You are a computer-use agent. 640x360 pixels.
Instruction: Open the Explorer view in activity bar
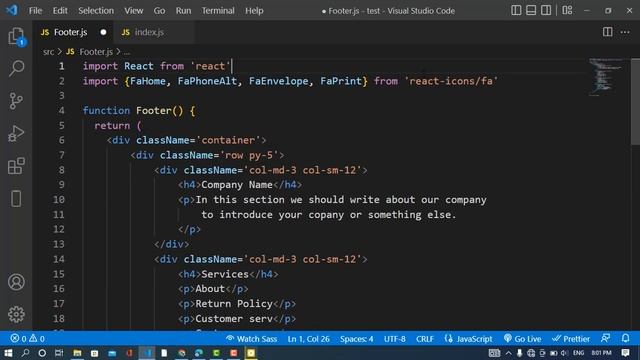pyautogui.click(x=16, y=36)
